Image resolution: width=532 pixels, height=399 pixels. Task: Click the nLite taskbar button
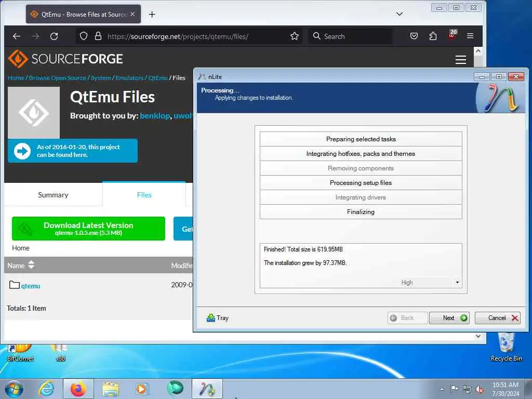coord(207,389)
